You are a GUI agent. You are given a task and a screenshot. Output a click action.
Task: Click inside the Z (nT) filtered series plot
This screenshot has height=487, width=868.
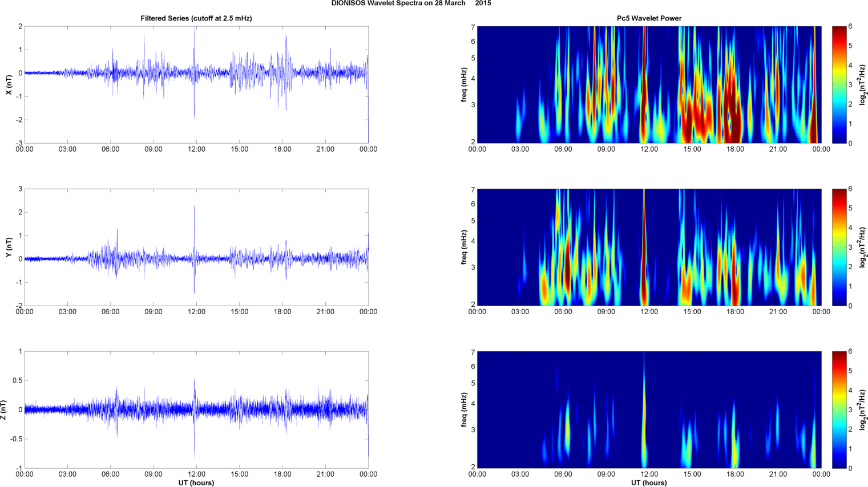[x=196, y=409]
